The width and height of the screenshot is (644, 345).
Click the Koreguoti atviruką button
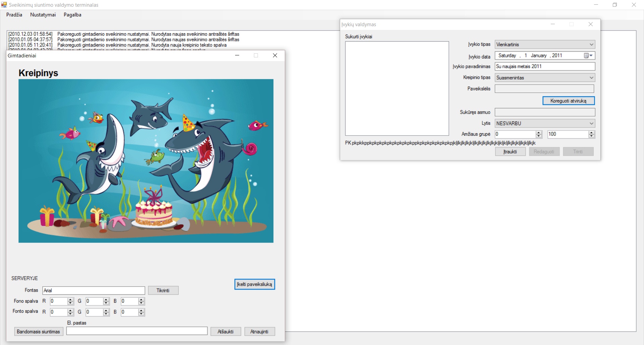point(568,101)
